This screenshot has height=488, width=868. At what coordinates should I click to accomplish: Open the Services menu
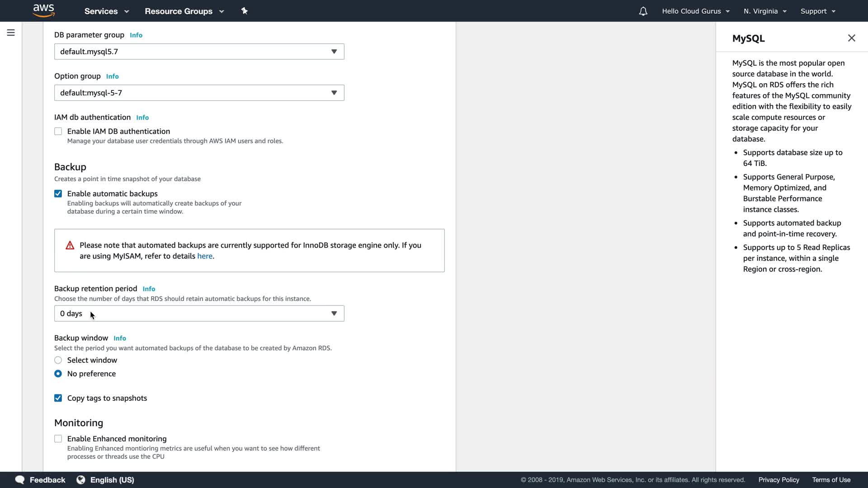point(106,11)
